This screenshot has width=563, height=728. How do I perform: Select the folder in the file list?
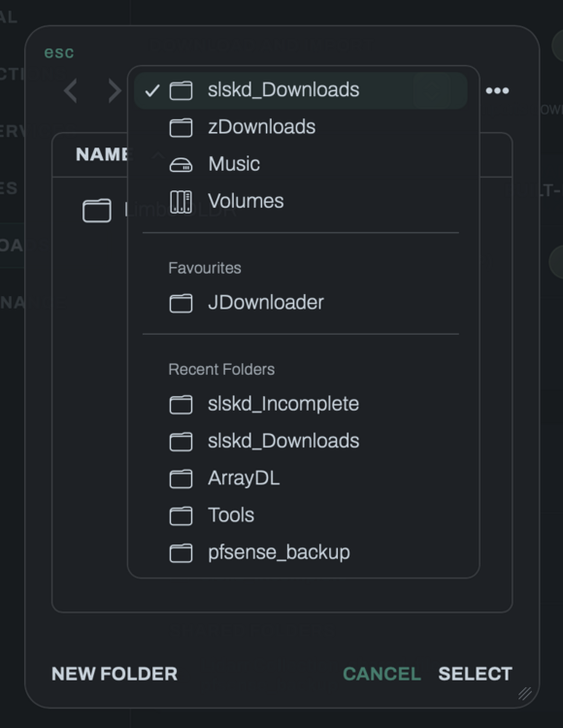point(97,211)
